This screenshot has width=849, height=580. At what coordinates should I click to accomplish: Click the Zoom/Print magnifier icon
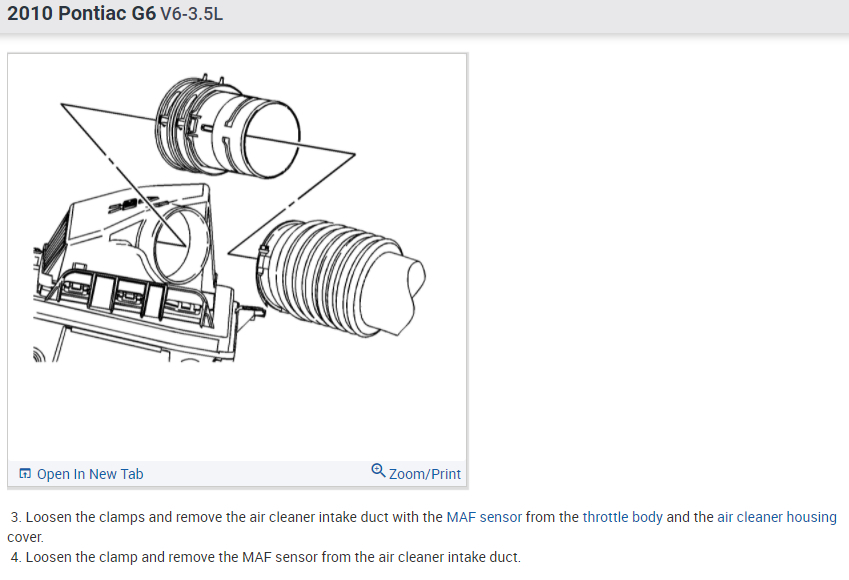tap(378, 471)
